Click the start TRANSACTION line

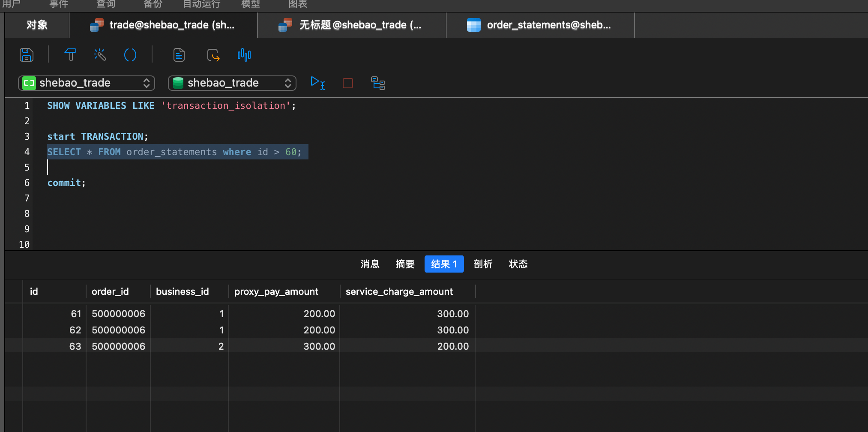click(x=98, y=136)
